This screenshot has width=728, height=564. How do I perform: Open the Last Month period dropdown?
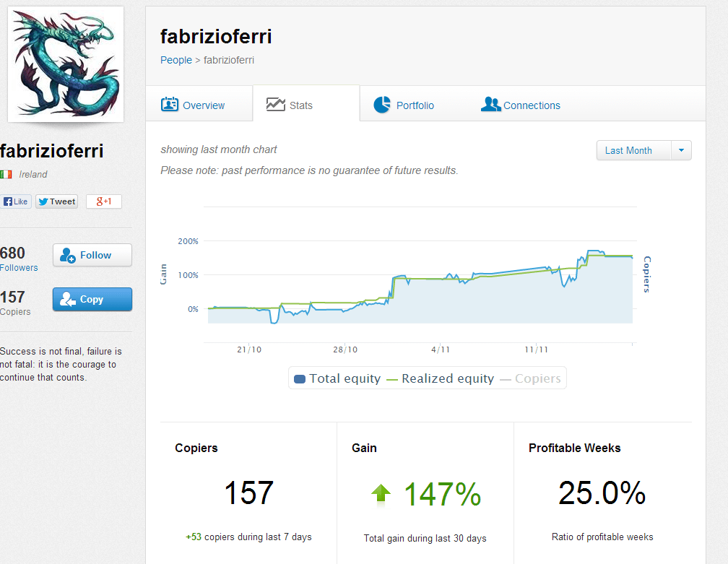[x=643, y=150]
